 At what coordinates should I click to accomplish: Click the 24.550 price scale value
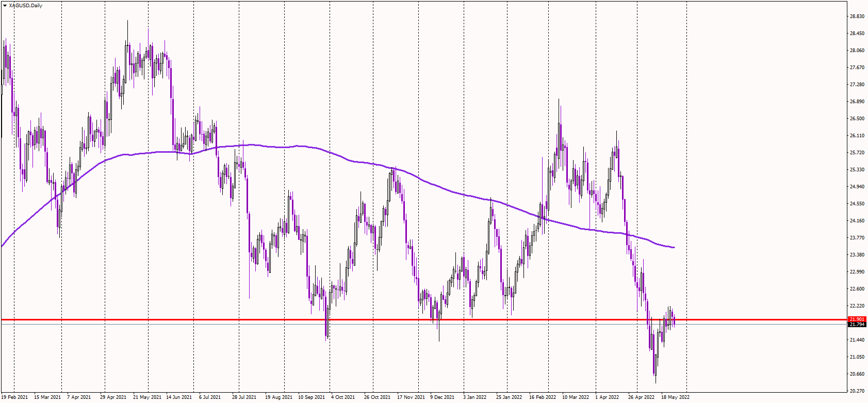857,204
